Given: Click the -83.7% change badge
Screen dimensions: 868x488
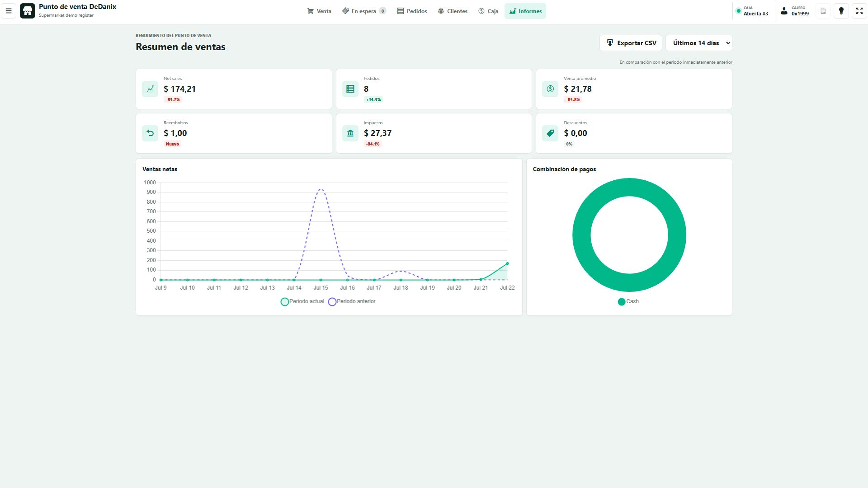Looking at the screenshot, I should pyautogui.click(x=173, y=100).
